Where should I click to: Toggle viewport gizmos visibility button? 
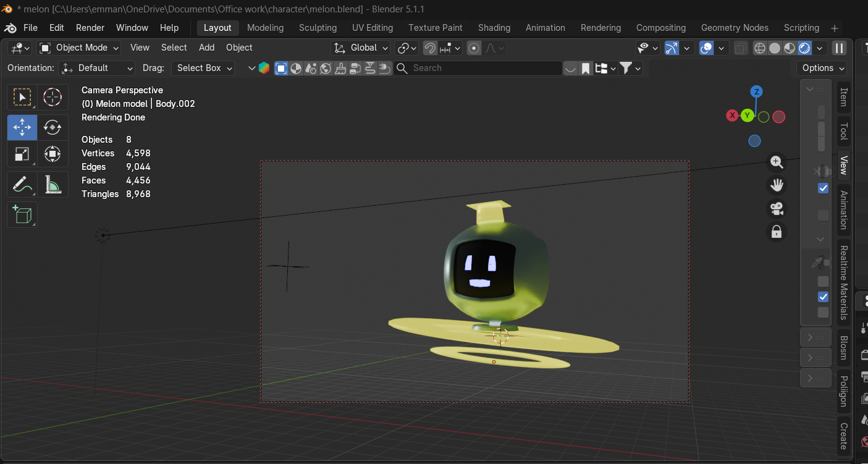(672, 48)
